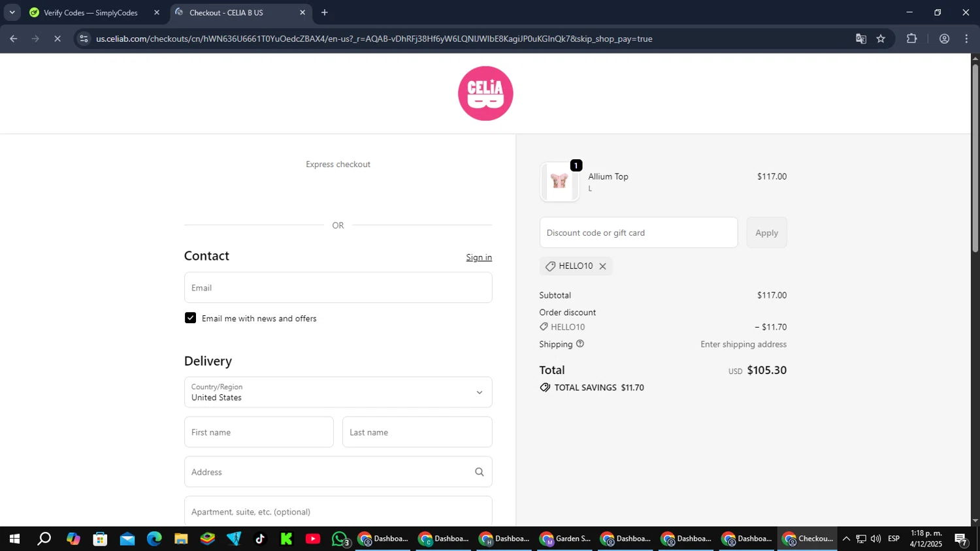Image resolution: width=980 pixels, height=551 pixels.
Task: Click the Express checkout label
Action: pos(338,164)
